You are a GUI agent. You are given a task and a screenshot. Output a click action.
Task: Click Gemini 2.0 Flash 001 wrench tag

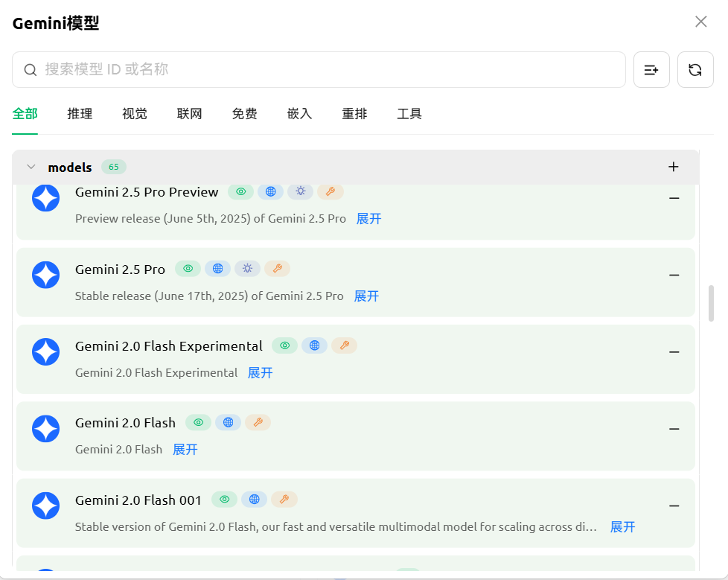point(284,500)
